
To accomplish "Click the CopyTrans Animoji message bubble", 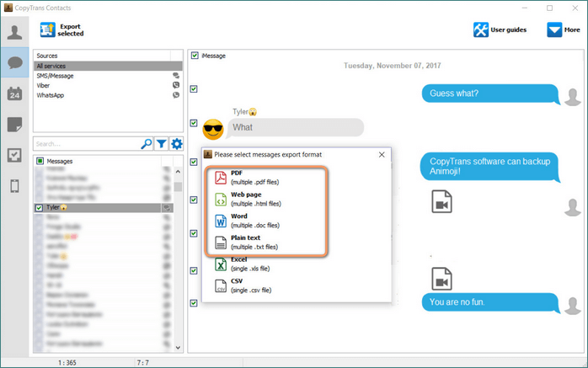I will pos(489,167).
